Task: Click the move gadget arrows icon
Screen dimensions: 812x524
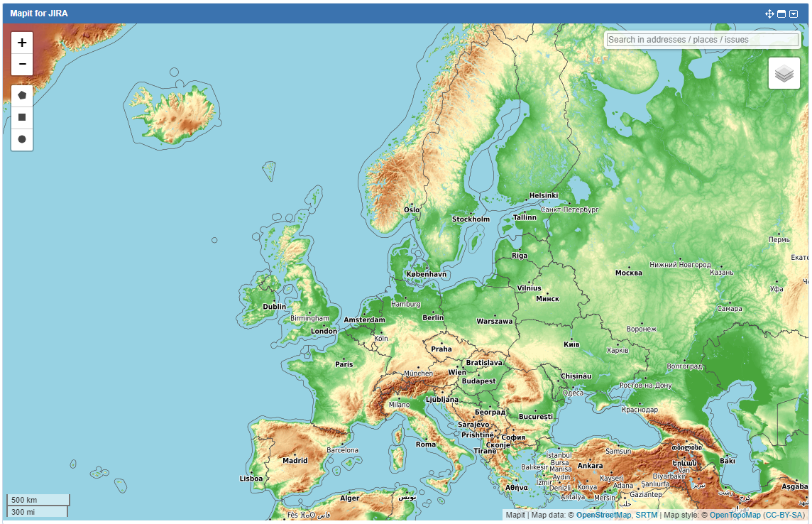Action: tap(769, 13)
